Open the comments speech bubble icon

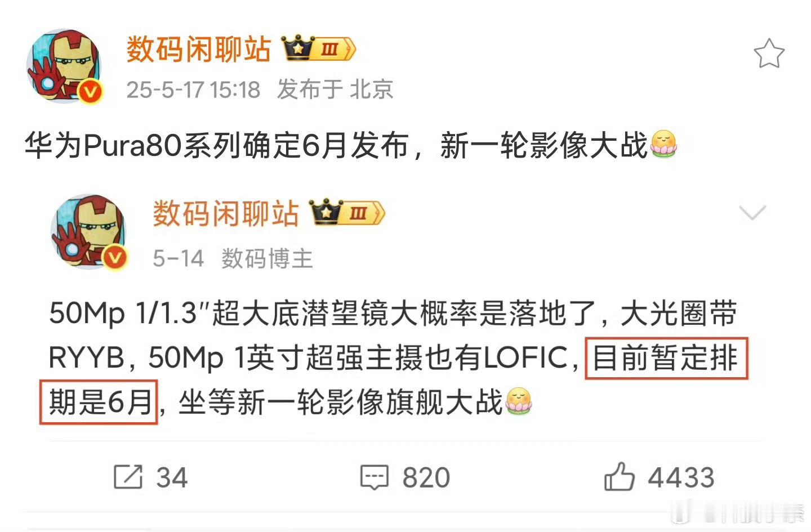click(375, 477)
